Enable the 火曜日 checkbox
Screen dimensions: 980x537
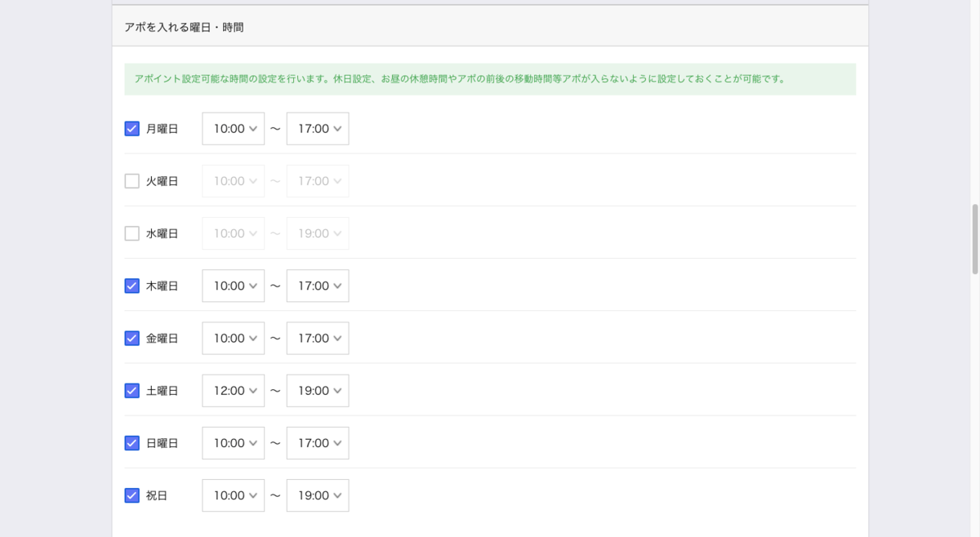tap(131, 181)
